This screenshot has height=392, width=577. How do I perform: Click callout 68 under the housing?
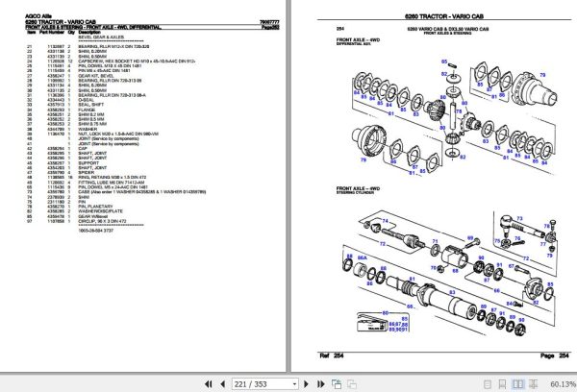456,271
